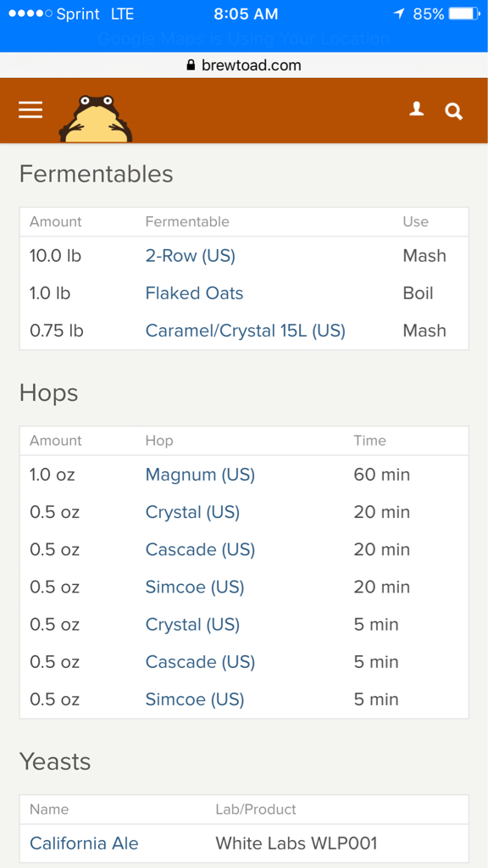
Task: Open the 2-Row (US) fermentable link
Action: tap(191, 256)
